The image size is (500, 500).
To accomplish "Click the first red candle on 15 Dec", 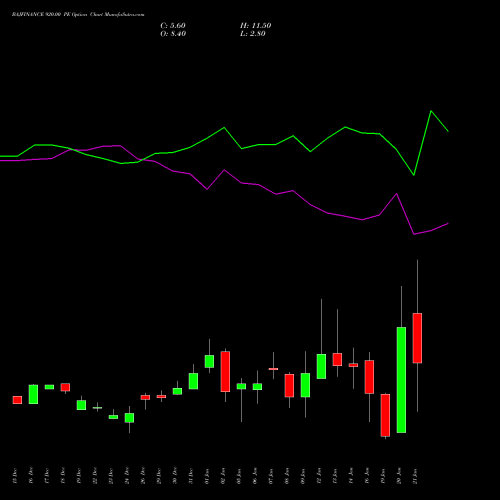I will pos(17,400).
